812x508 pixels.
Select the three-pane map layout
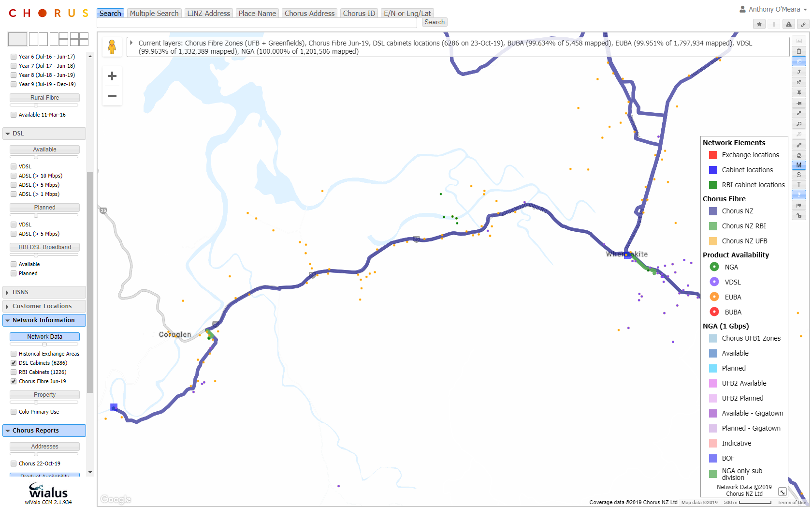(x=58, y=39)
